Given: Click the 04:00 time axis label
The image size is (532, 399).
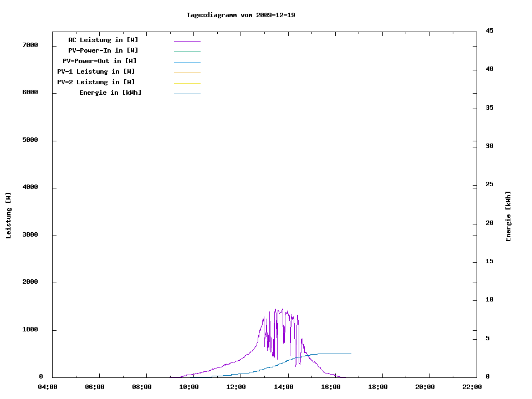Looking at the screenshot, I should click(x=48, y=387).
